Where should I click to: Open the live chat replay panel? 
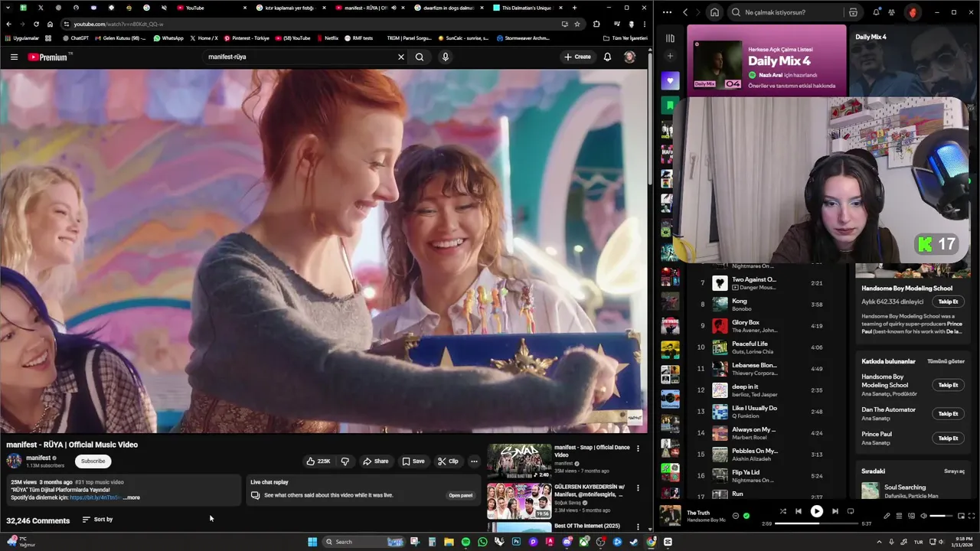coord(460,495)
